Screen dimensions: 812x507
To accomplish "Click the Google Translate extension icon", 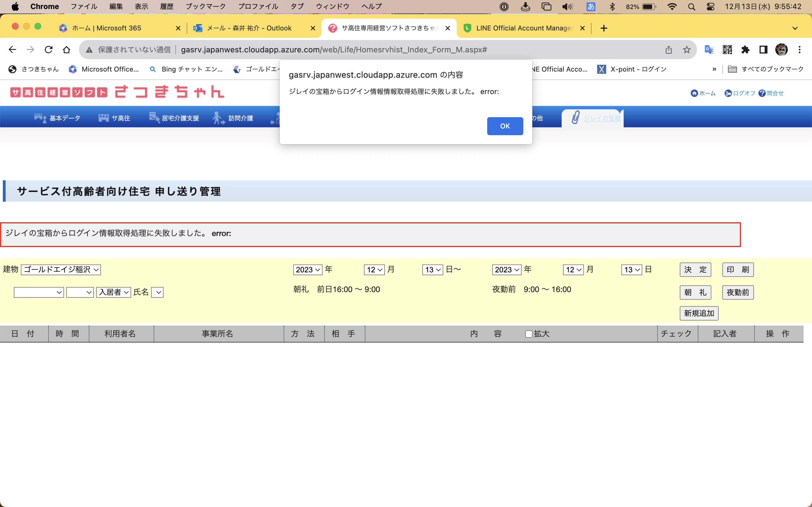I will [709, 50].
